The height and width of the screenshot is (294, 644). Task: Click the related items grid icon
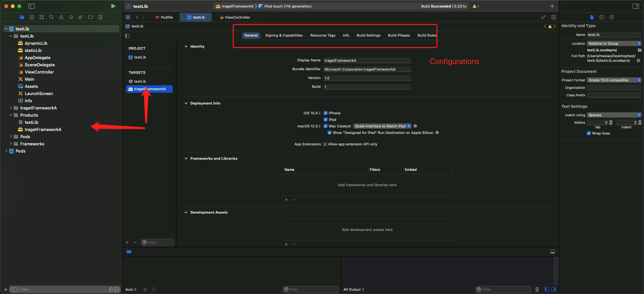128,17
